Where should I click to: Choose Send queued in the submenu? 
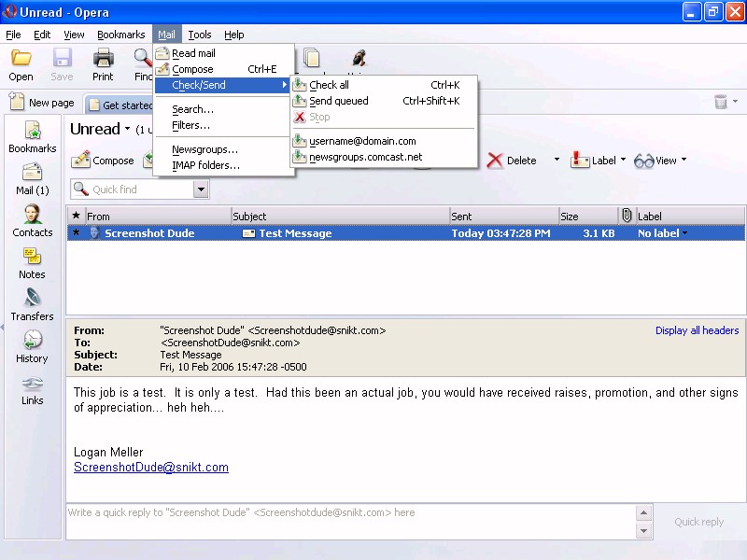384,101
